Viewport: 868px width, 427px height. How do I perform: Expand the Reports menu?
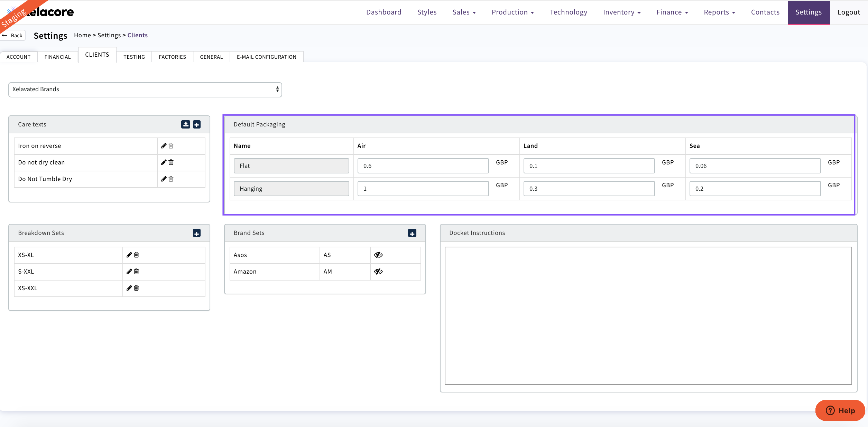click(719, 12)
